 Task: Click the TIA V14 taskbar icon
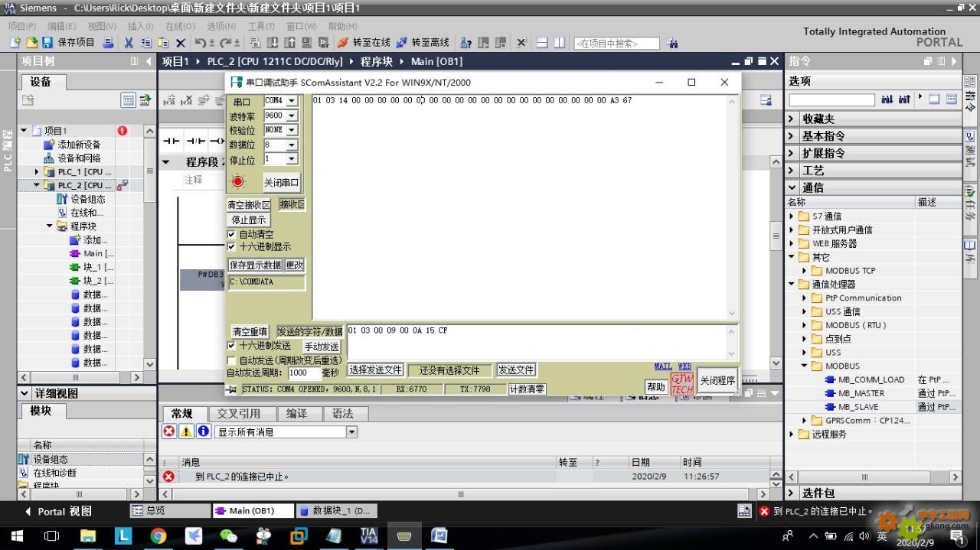tap(369, 535)
